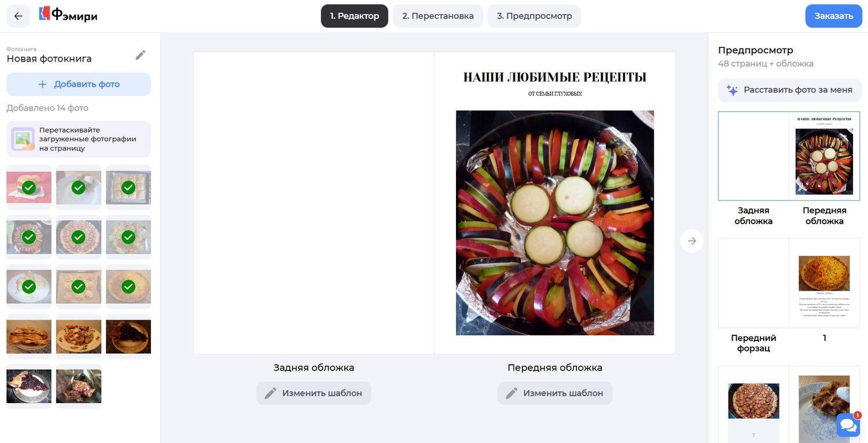Viewport: 868px width, 443px height.
Task: Select the blueberry pie thumbnail without a checkmark
Action: tap(28, 387)
